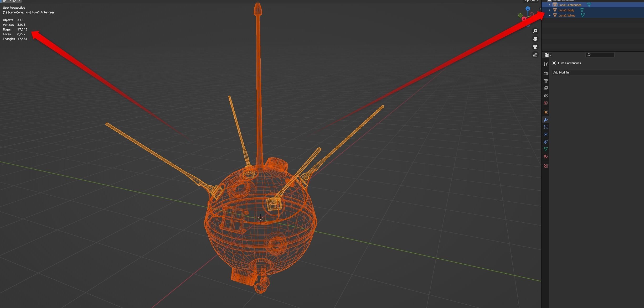Screen dimensions: 644x308
Task: Open the Add Modifier dropdown
Action: pyautogui.click(x=597, y=72)
